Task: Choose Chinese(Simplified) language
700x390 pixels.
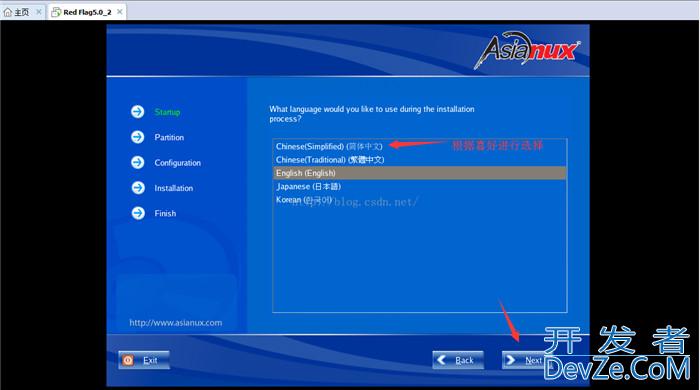Action: point(420,146)
